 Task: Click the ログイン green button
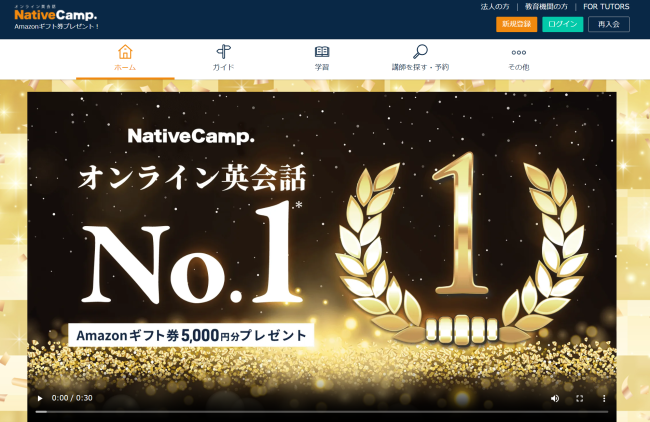pyautogui.click(x=563, y=24)
